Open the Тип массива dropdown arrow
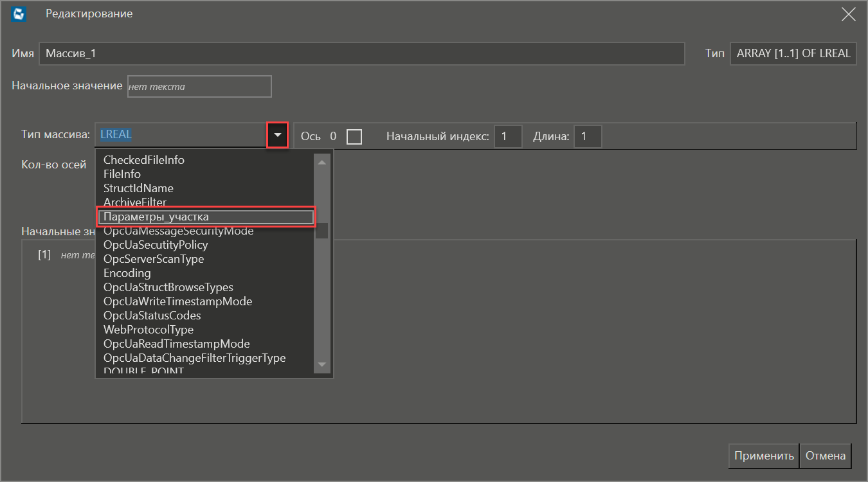The height and width of the screenshot is (482, 868). tap(277, 136)
